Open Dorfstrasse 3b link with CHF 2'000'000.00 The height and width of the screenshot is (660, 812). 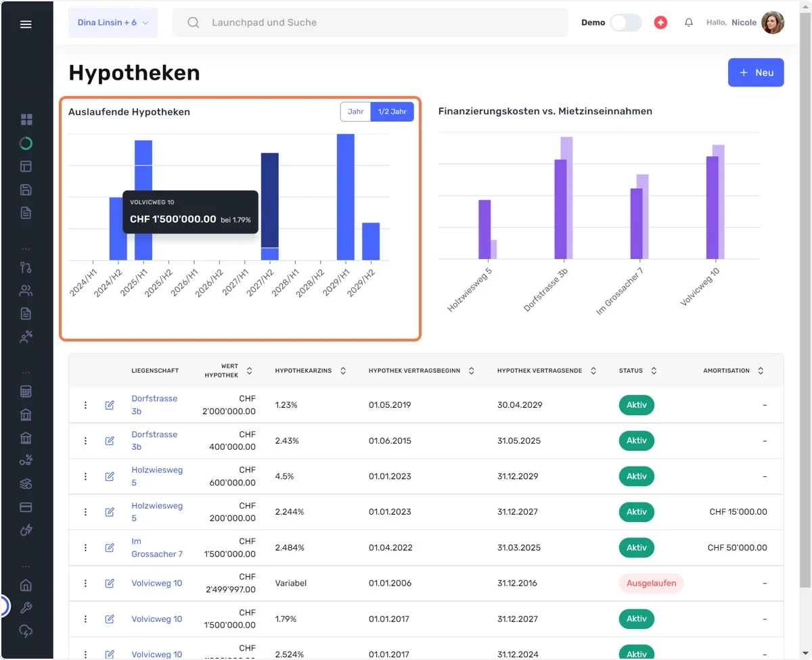point(154,405)
